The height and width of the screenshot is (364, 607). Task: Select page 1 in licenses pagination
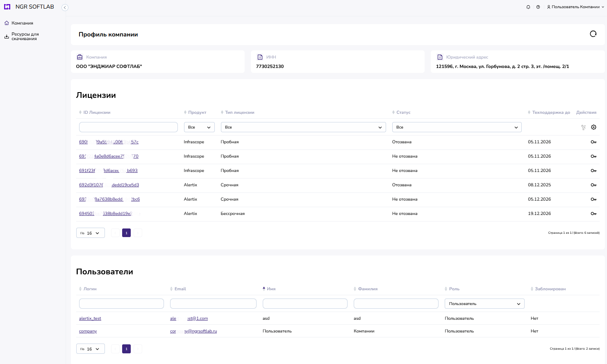click(126, 233)
